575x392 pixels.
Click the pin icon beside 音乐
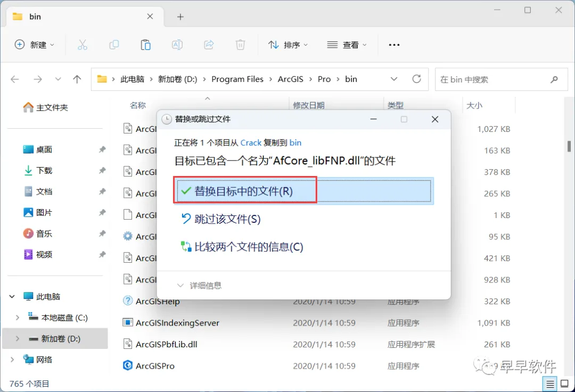pos(102,233)
